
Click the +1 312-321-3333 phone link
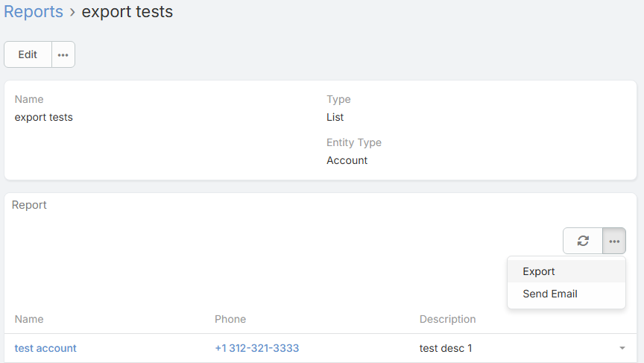pyautogui.click(x=257, y=348)
